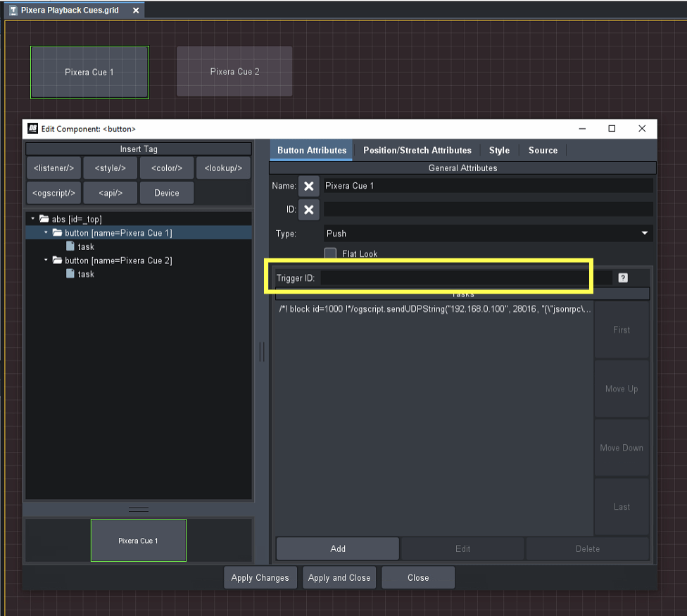
Task: Close the Pixera Playback Cues.grid tab
Action: click(136, 10)
